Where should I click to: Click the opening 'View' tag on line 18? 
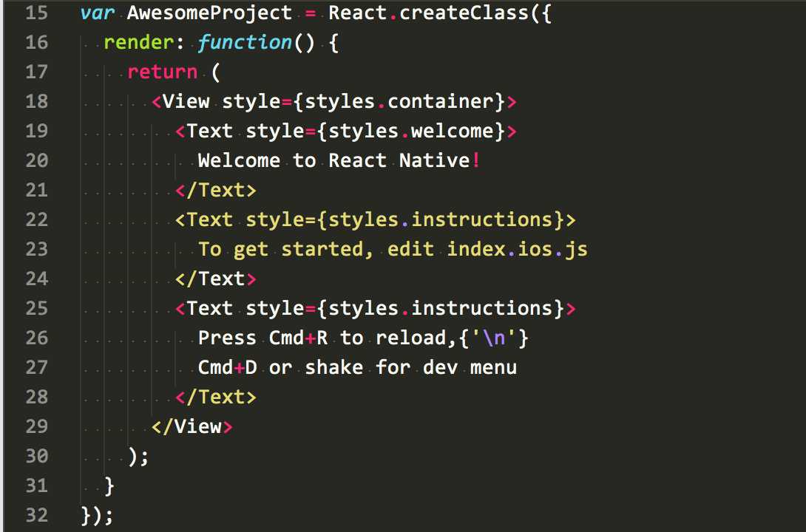tap(186, 101)
